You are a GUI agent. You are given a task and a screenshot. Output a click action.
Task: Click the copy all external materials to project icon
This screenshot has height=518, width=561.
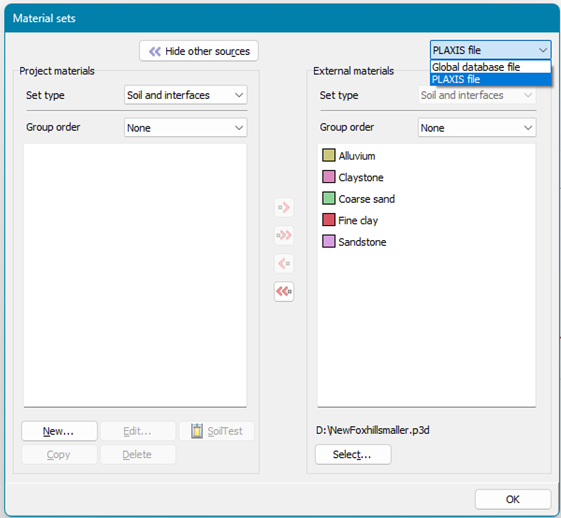284,292
